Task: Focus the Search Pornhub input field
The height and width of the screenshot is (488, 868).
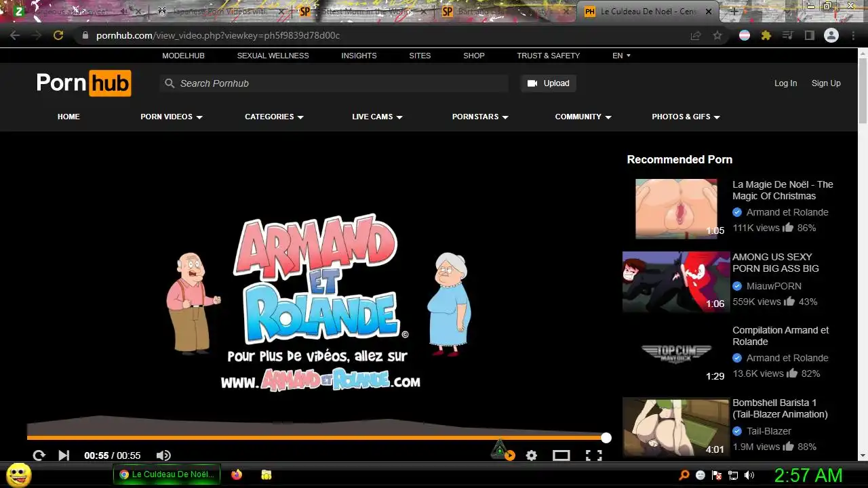Action: [334, 83]
